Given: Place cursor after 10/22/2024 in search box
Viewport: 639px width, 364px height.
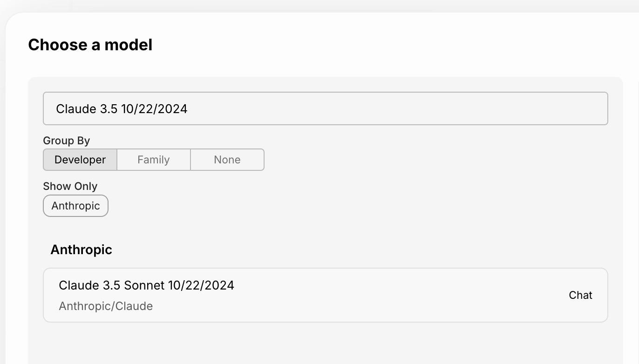Looking at the screenshot, I should (188, 109).
